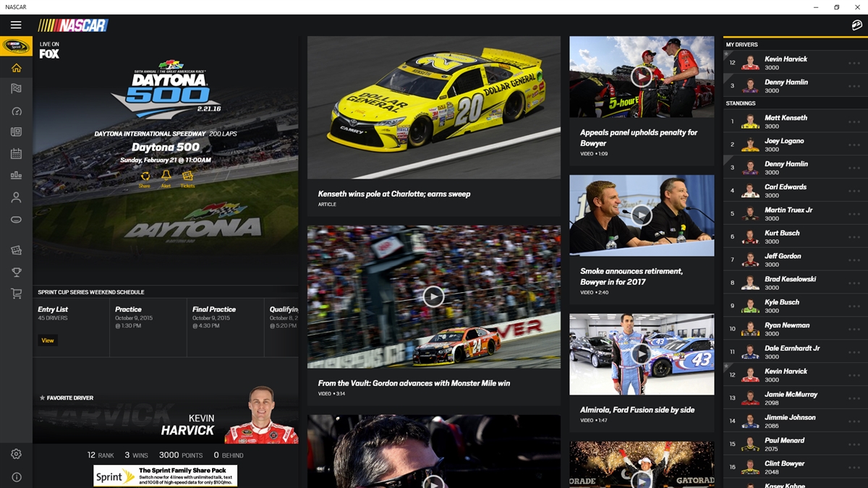Select Paul Menard in standings
The image size is (868, 488).
[x=796, y=445]
